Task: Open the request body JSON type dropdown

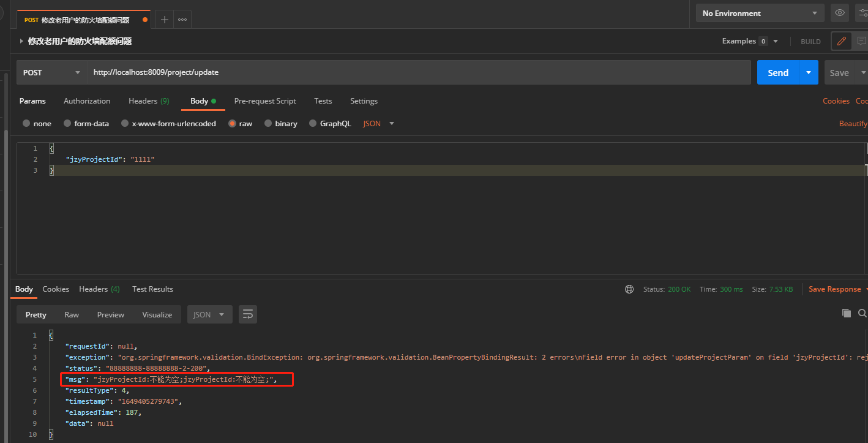Action: point(379,123)
